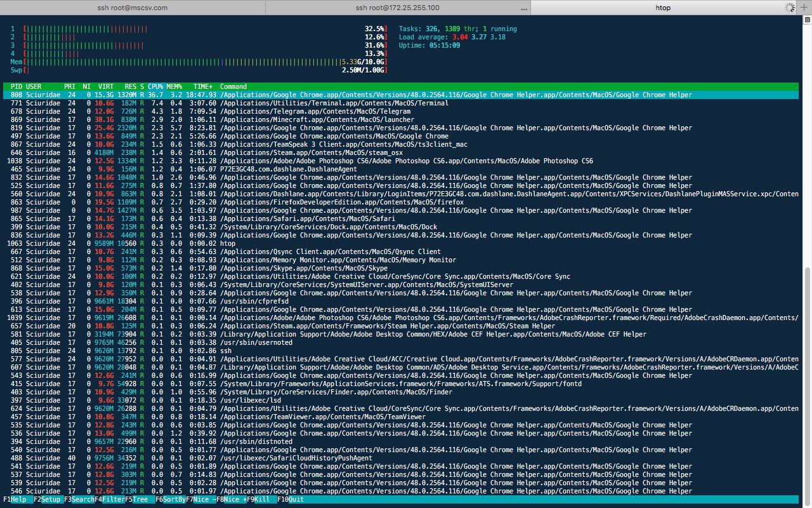Click the loading spinner on htop tab

point(790,8)
